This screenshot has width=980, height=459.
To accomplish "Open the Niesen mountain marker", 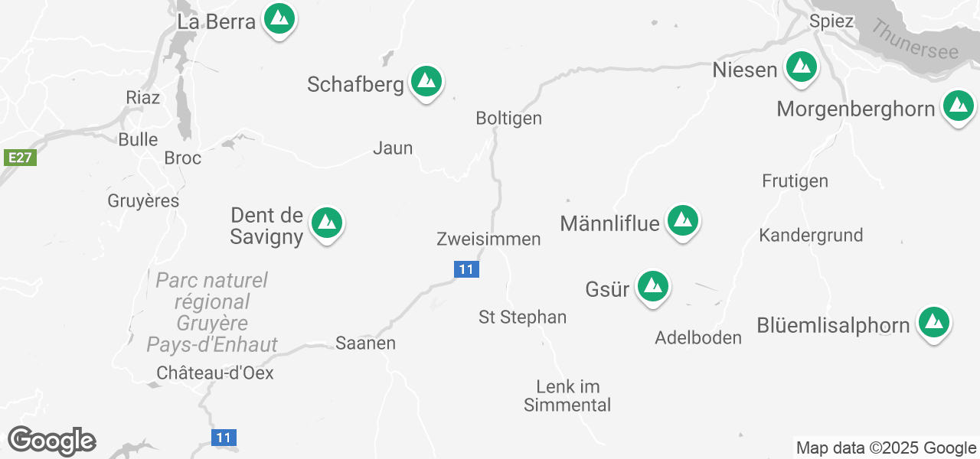I will pyautogui.click(x=802, y=68).
